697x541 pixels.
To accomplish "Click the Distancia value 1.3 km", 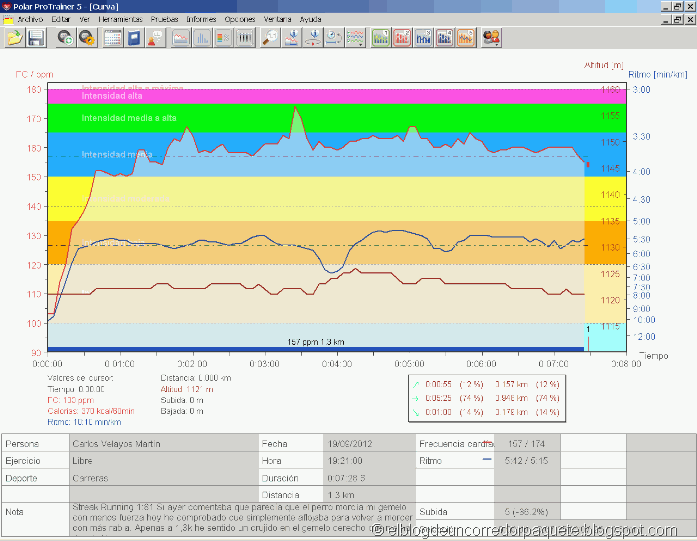I will (369, 494).
